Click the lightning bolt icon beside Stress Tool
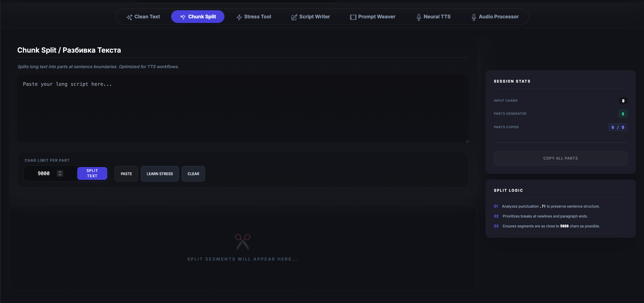 point(239,17)
